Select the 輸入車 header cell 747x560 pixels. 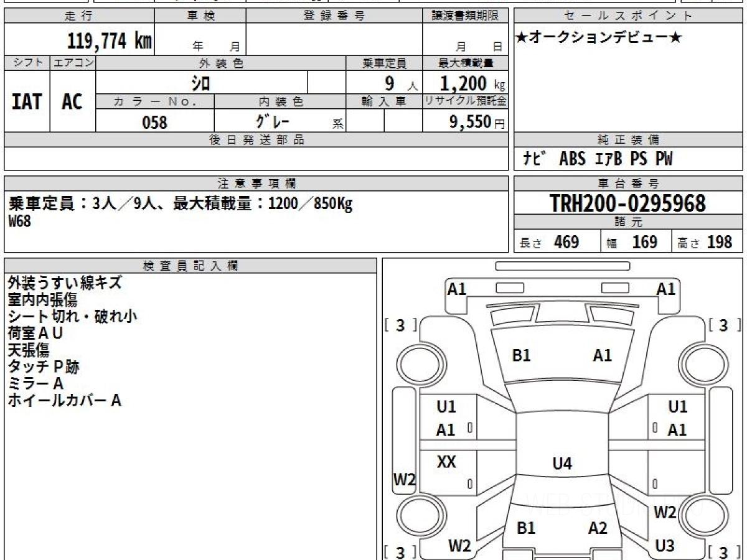[384, 101]
